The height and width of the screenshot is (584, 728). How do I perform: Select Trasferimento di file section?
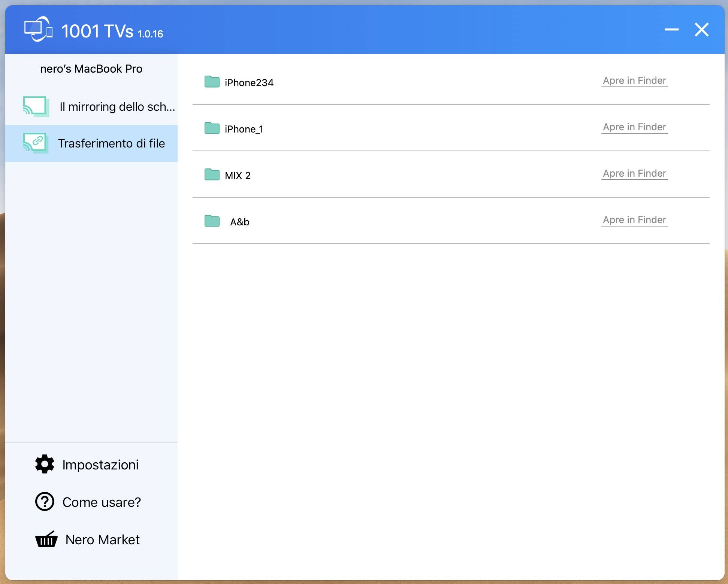tap(91, 143)
